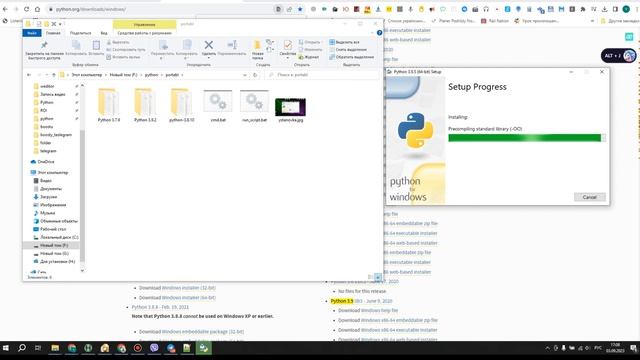Click the green Setup Progress bar

click(527, 138)
